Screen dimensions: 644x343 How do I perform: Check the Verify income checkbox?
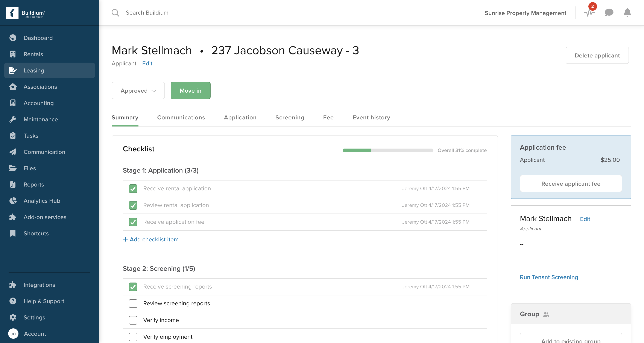[133, 320]
